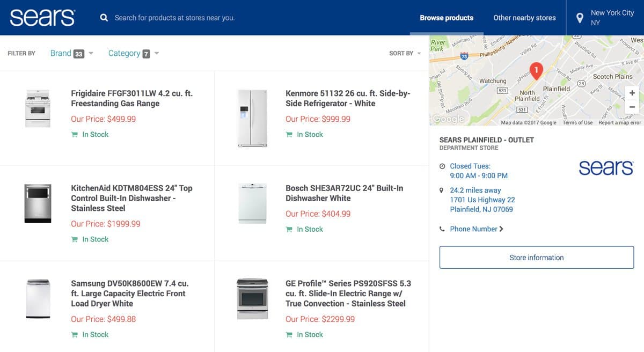Click the cart icon for Frigidaire gas range
Screen dimensions: 644x352
(x=75, y=135)
